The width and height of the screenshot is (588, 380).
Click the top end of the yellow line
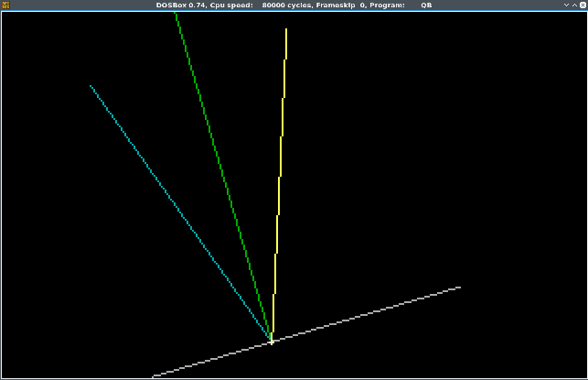click(286, 30)
